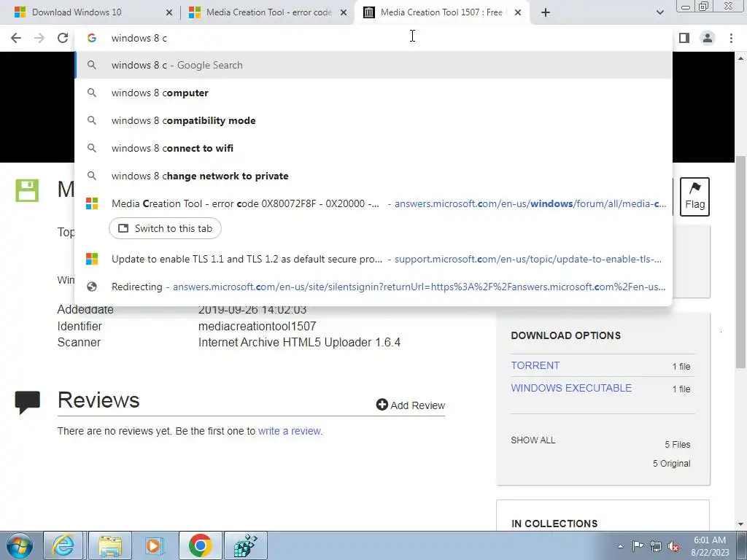This screenshot has width=747, height=560.
Task: Click the Reviews speech bubble icon
Action: [27, 402]
